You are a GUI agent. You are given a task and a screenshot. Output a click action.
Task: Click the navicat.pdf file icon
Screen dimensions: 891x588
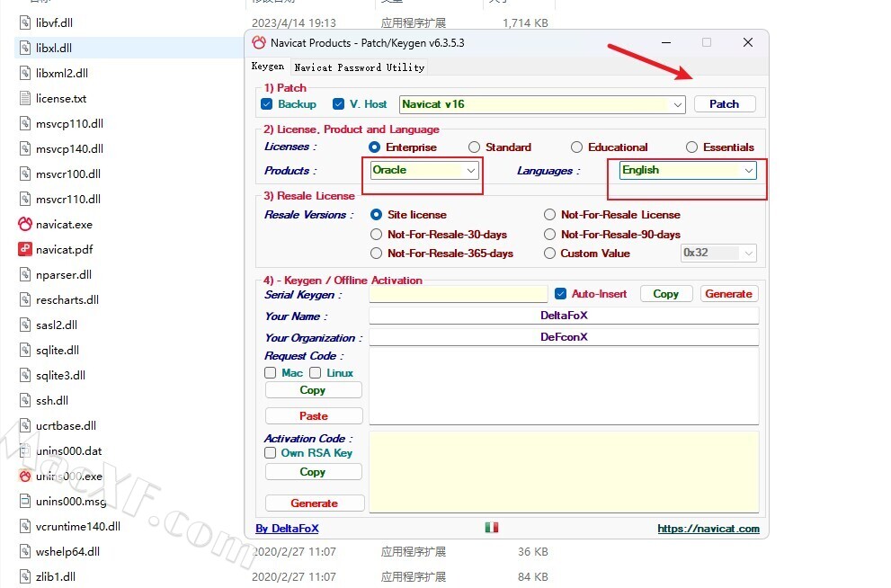[x=25, y=249]
